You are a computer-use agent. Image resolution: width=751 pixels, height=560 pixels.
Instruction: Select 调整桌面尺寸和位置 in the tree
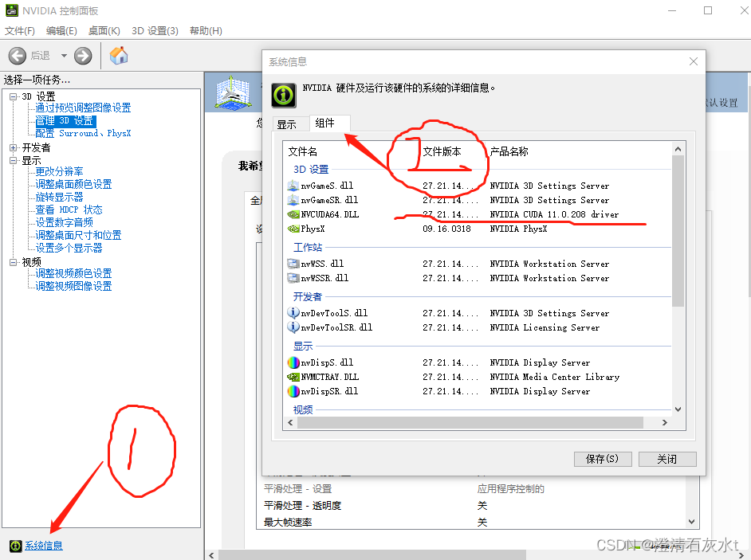78,235
